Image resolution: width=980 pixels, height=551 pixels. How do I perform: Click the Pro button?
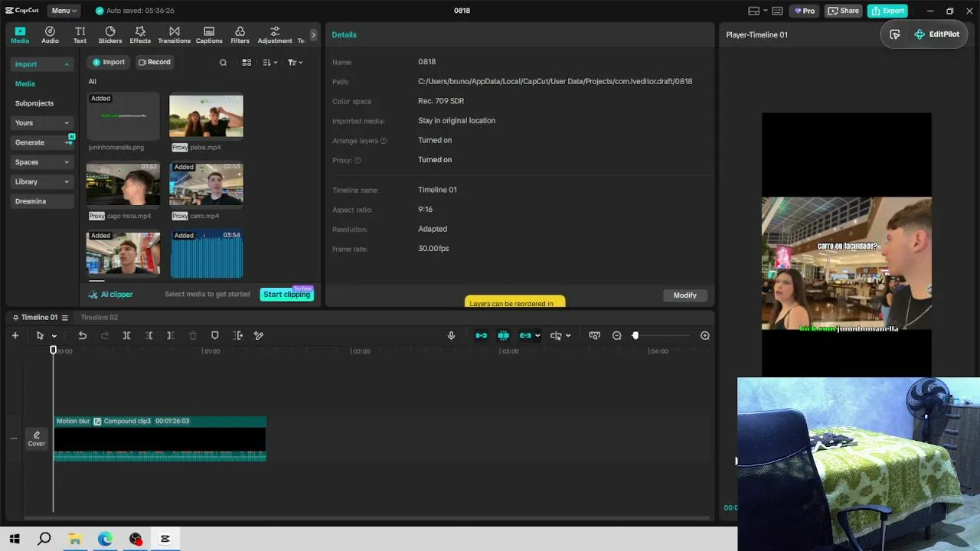(x=805, y=11)
